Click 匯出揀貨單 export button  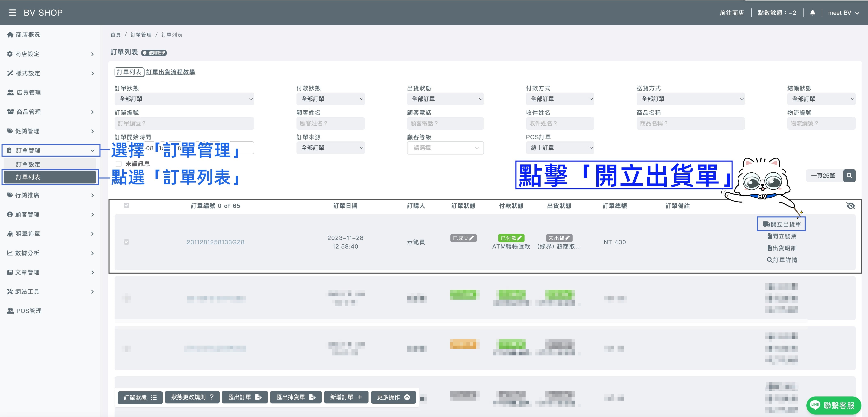click(296, 397)
